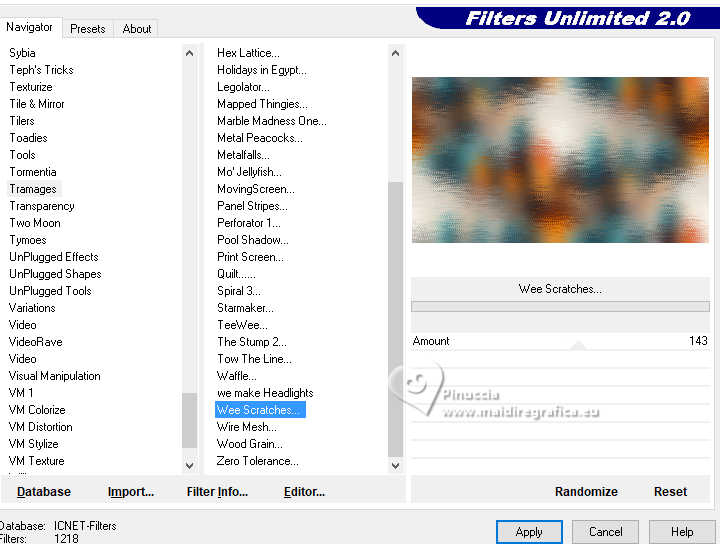Click the filter preview image
720x544 pixels.
click(560, 160)
